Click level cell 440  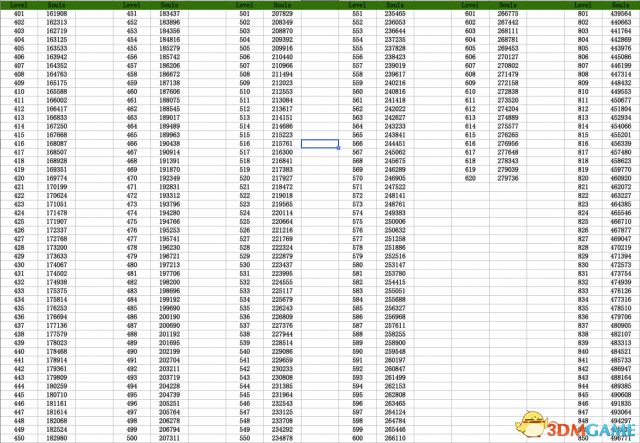click(19, 352)
